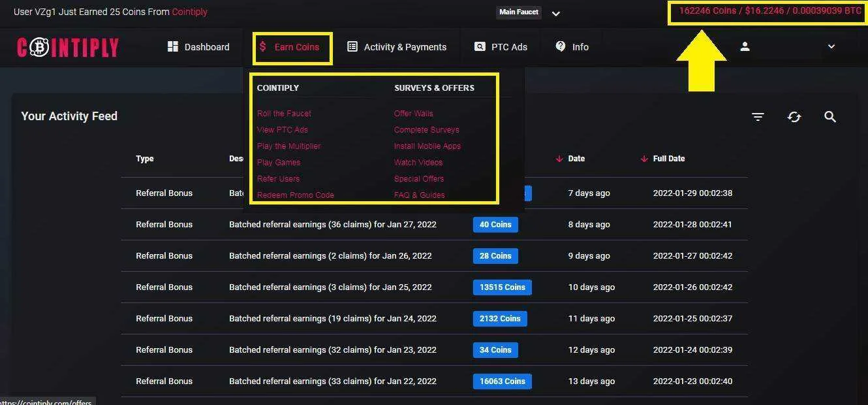This screenshot has width=868, height=405.
Task: Click full date 2022-01-27 00:02:42
Action: pyautogui.click(x=692, y=256)
